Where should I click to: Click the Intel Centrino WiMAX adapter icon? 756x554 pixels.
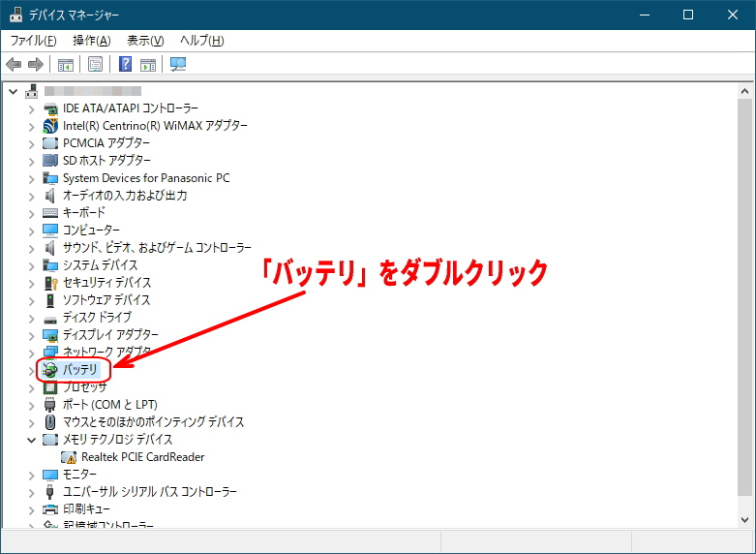(51, 125)
